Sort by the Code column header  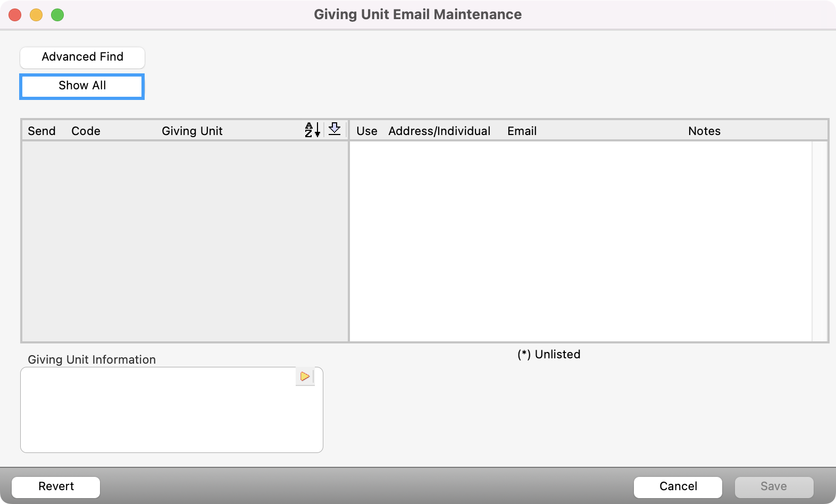pos(86,131)
